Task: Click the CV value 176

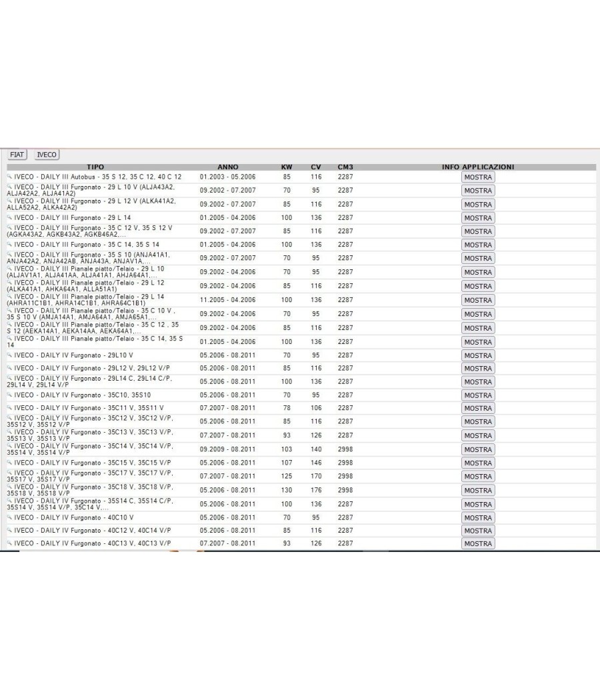Action: (316, 490)
